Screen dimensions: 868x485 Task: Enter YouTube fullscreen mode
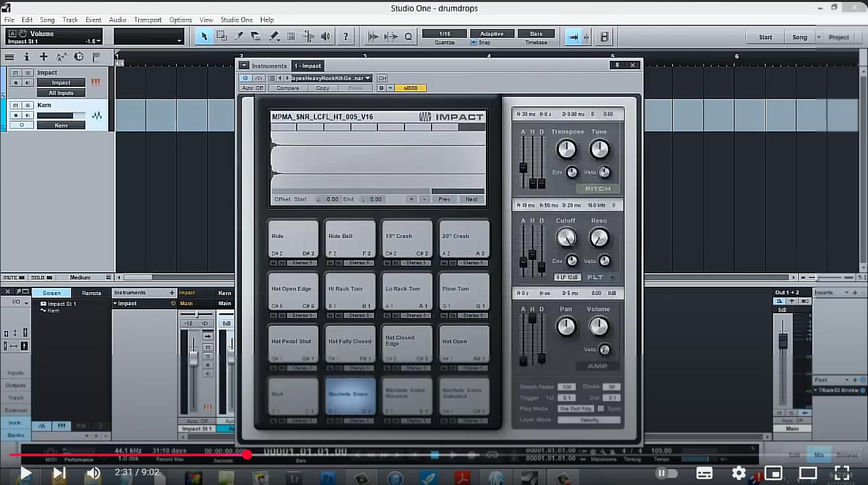tap(842, 473)
